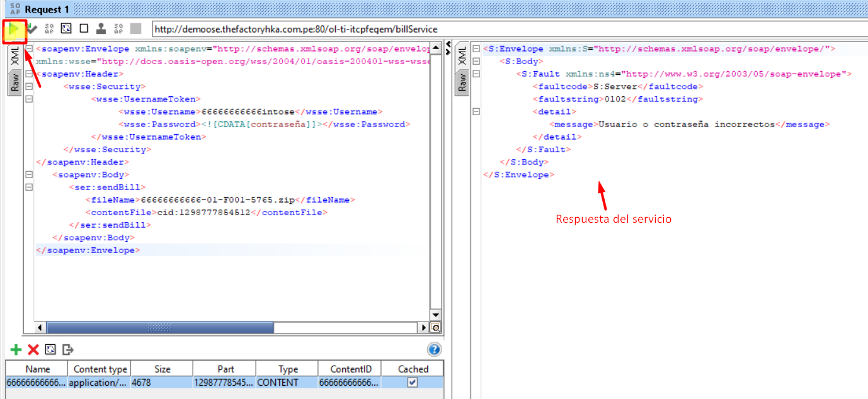
Task: Export the attachment to file icon
Action: [68, 349]
